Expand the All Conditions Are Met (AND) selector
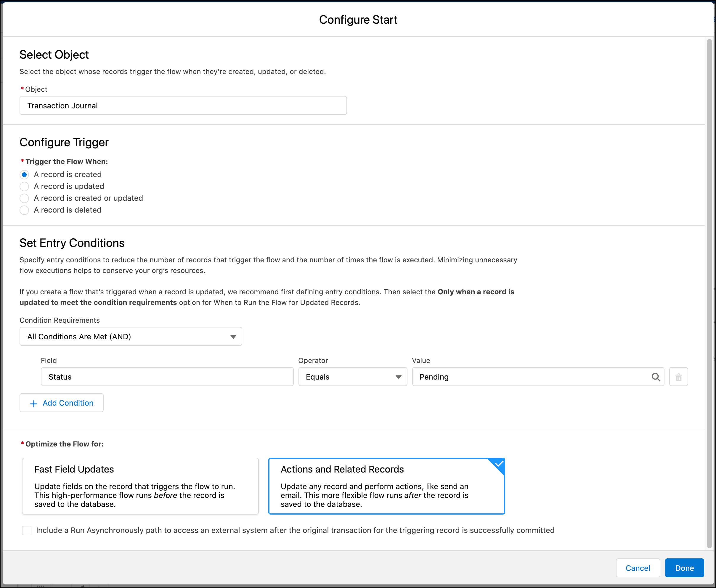 click(x=131, y=336)
